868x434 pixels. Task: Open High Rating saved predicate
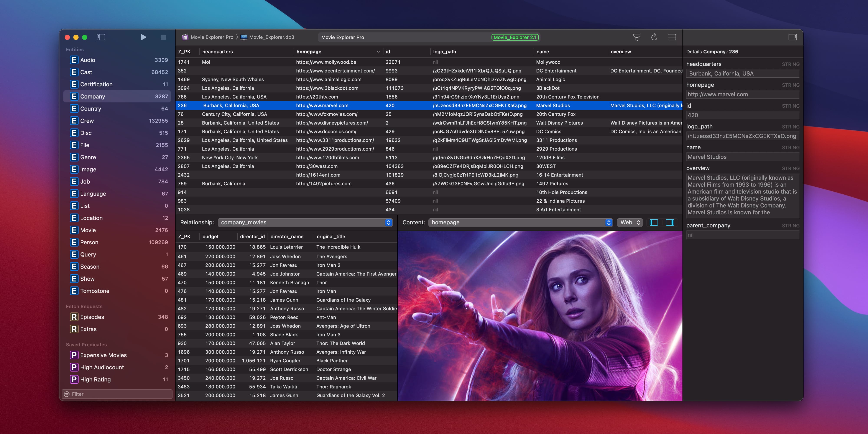click(x=117, y=379)
